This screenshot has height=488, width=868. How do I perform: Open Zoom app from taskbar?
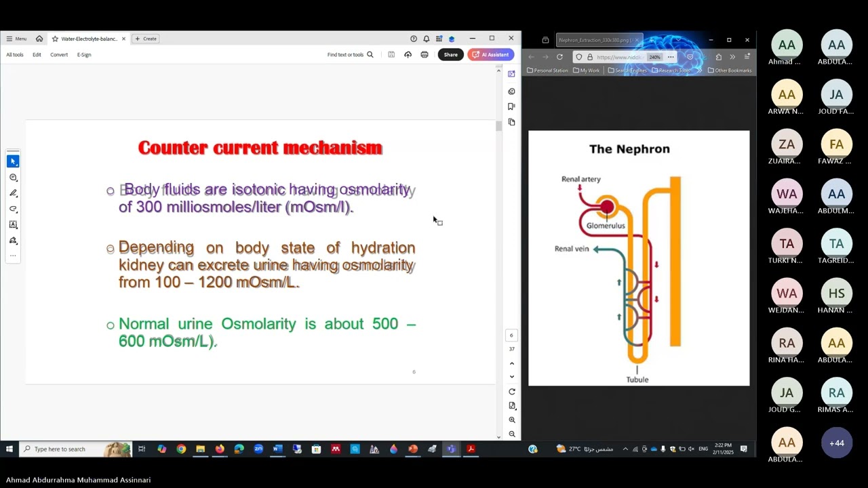click(258, 449)
